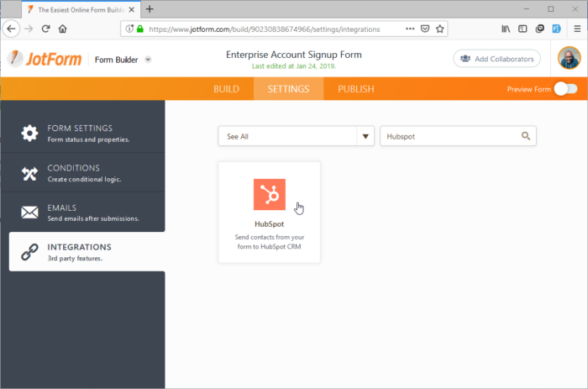The height and width of the screenshot is (389, 588).
Task: Click the browser forward arrow
Action: click(29, 29)
